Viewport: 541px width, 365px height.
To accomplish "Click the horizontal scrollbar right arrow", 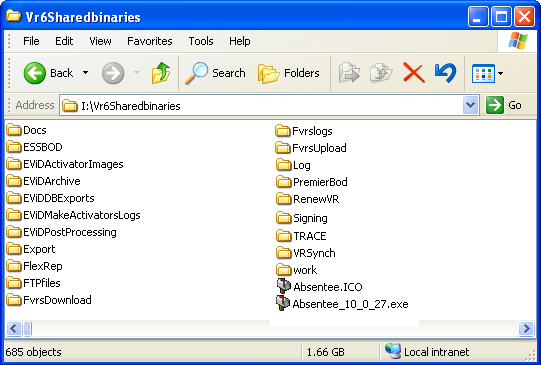I will [527, 328].
